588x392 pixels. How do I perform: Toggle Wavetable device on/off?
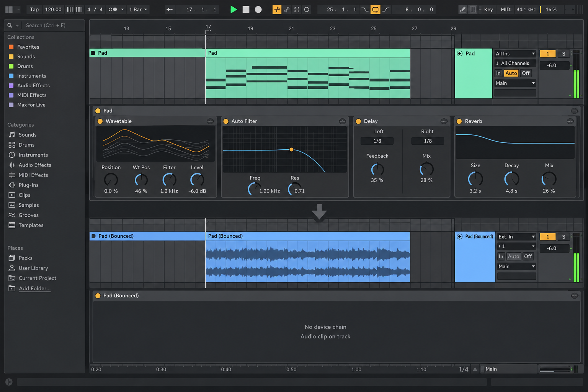tap(100, 121)
